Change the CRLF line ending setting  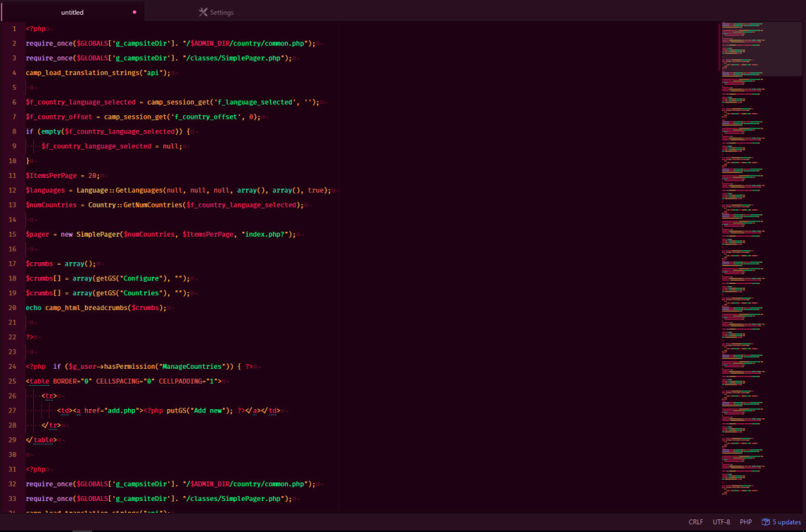point(696,521)
